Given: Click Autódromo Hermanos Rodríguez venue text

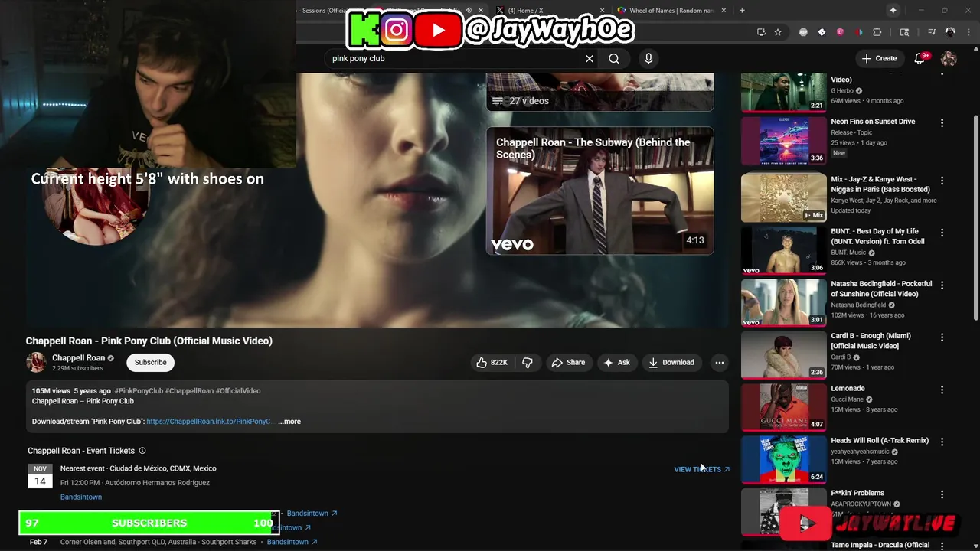Looking at the screenshot, I should 157,483.
